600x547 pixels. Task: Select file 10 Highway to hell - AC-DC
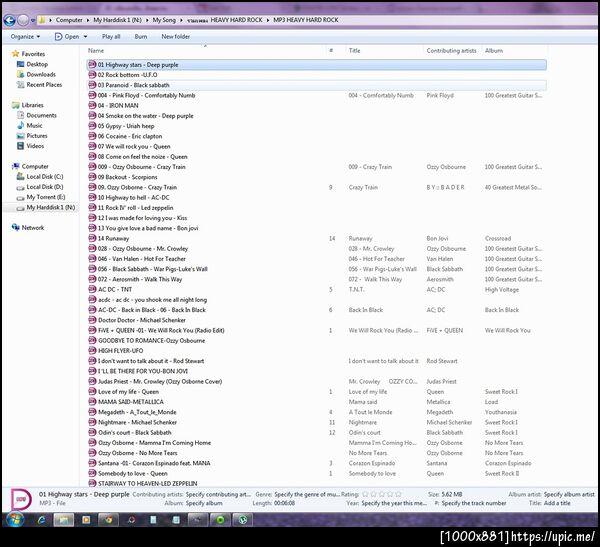pyautogui.click(x=133, y=198)
